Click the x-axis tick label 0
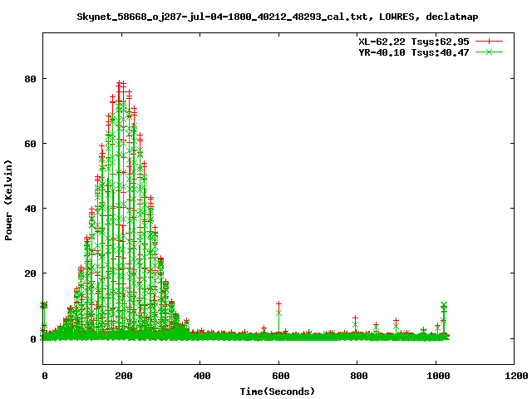 [x=45, y=376]
